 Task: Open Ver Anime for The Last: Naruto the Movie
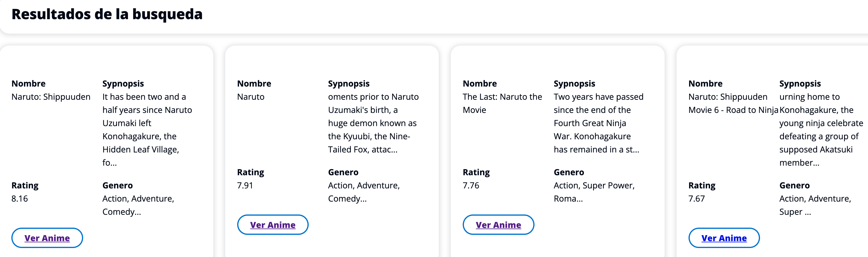click(x=498, y=225)
